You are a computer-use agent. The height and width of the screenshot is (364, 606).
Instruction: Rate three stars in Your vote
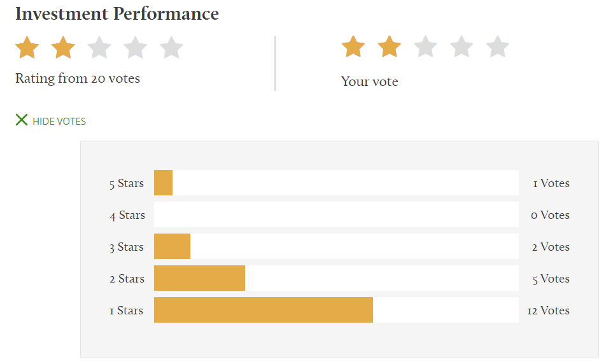(x=425, y=46)
